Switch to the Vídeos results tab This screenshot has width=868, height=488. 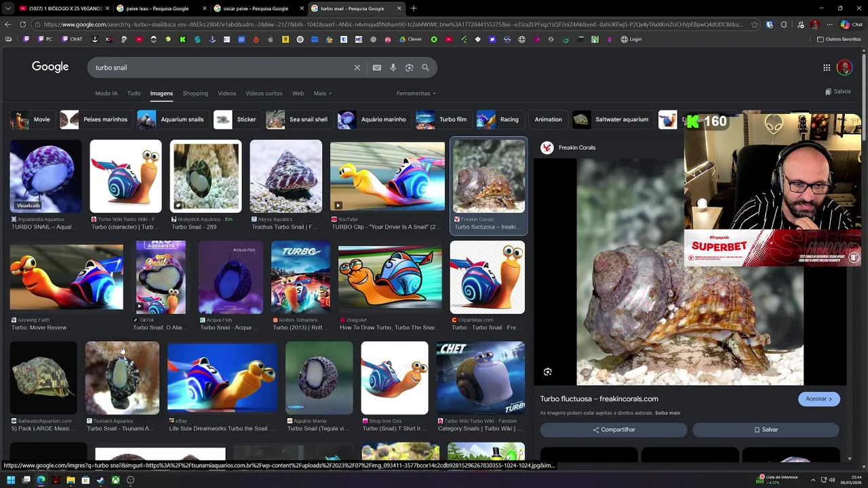pos(226,93)
